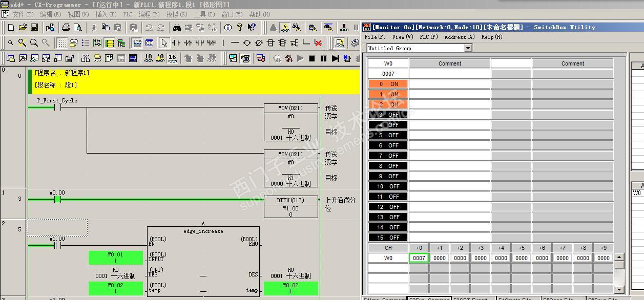644x300 pixels.
Task: Open SwitchBox Help(H) menu
Action: [492, 37]
